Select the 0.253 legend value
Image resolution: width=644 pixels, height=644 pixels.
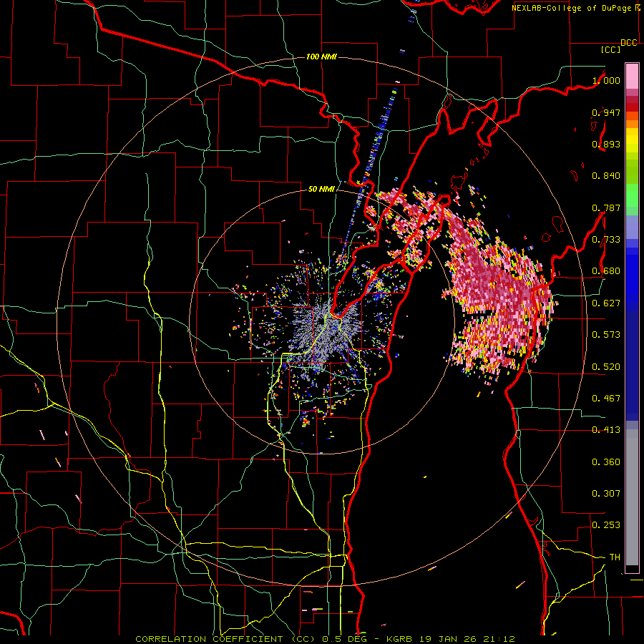[606, 525]
